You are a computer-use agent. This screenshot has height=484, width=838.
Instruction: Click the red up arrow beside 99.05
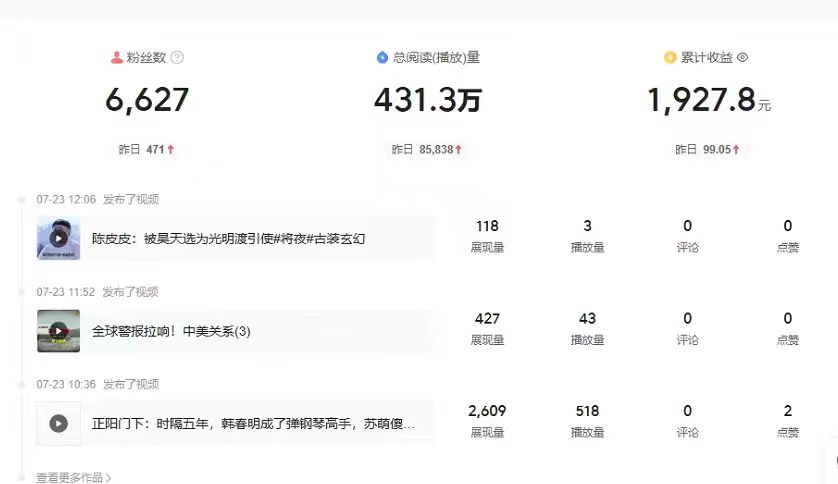click(736, 150)
